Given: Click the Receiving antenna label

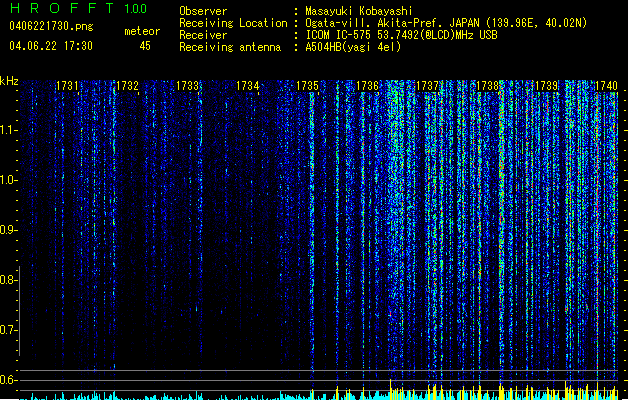Looking at the screenshot, I should click(230, 47).
